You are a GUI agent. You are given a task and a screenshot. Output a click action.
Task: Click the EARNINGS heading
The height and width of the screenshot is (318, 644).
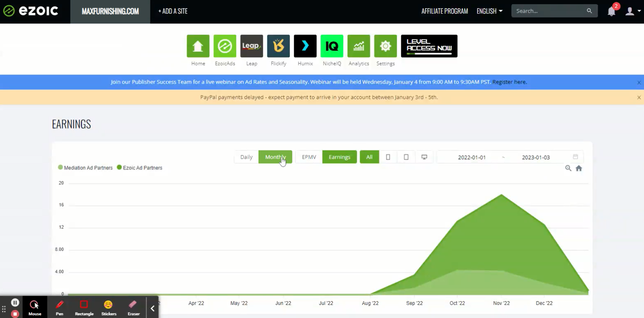(x=71, y=124)
